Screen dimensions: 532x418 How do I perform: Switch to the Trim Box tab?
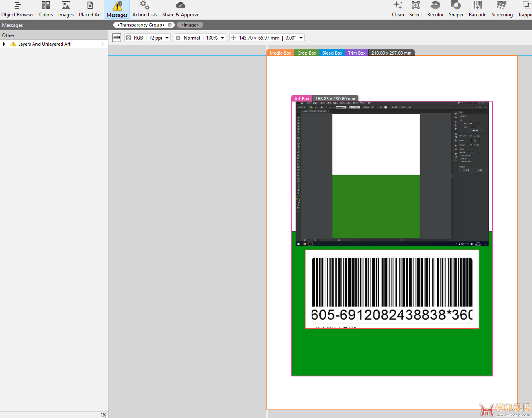point(357,53)
